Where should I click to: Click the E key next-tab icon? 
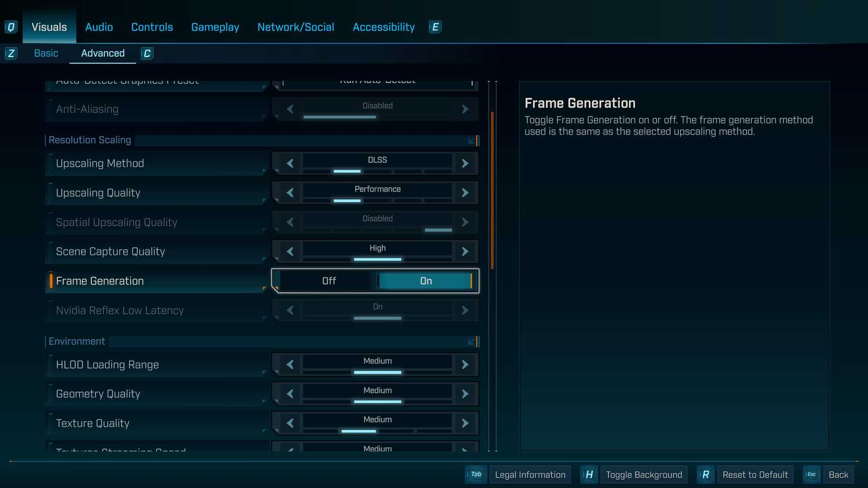tap(435, 27)
